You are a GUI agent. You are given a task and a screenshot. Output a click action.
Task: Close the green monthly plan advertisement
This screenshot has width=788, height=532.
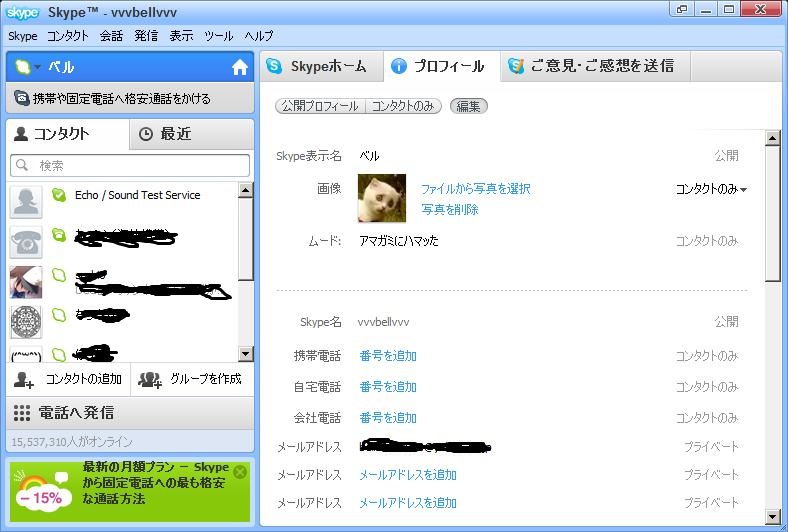coord(241,471)
